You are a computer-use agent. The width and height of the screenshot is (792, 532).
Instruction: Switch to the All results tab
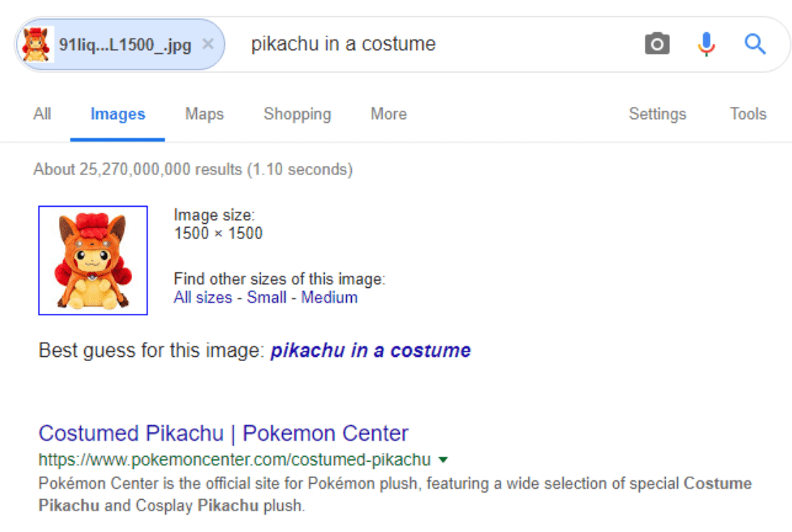42,114
